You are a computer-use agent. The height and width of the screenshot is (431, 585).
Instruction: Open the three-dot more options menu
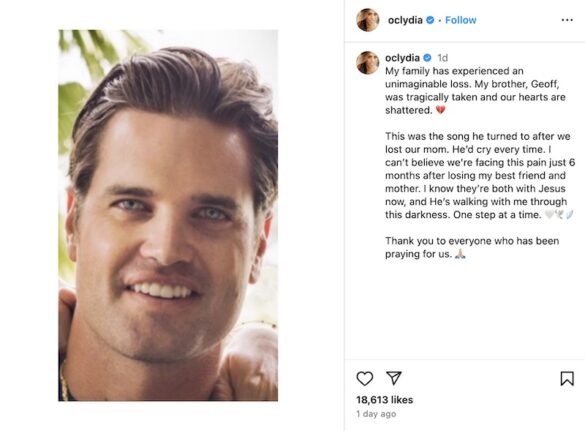[x=567, y=20]
